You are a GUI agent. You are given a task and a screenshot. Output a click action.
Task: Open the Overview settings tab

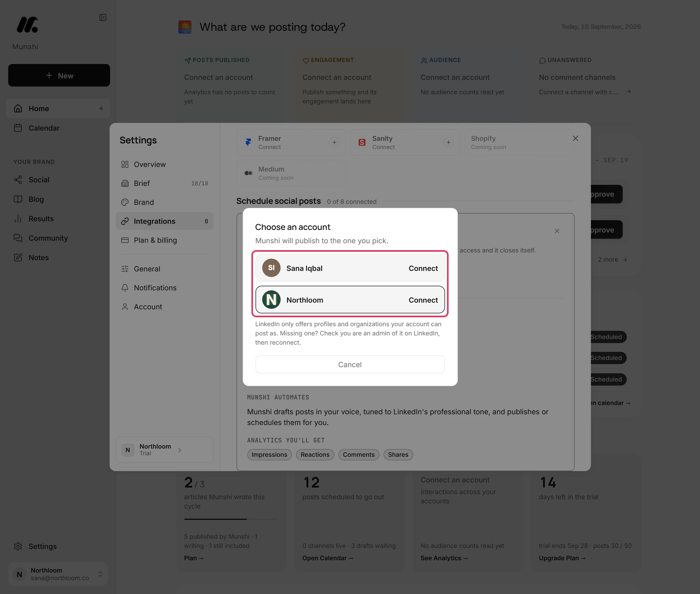coord(165,164)
